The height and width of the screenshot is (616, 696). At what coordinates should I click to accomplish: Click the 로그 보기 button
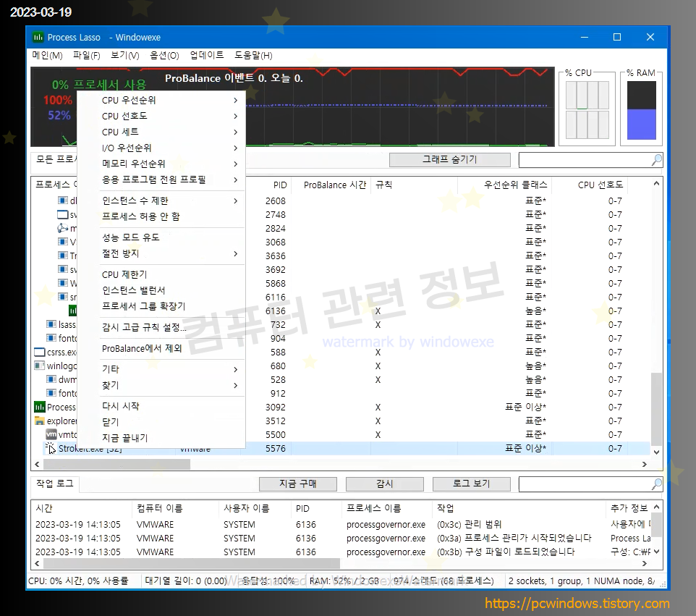click(472, 484)
